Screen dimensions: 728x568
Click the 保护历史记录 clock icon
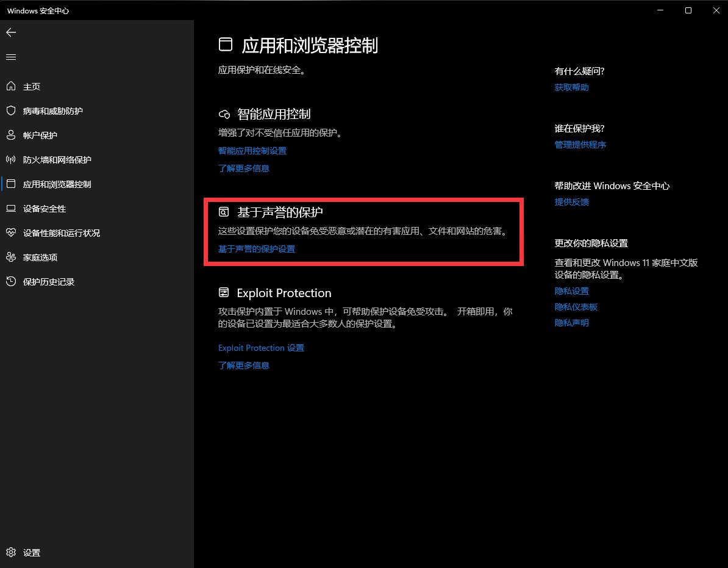coord(11,281)
